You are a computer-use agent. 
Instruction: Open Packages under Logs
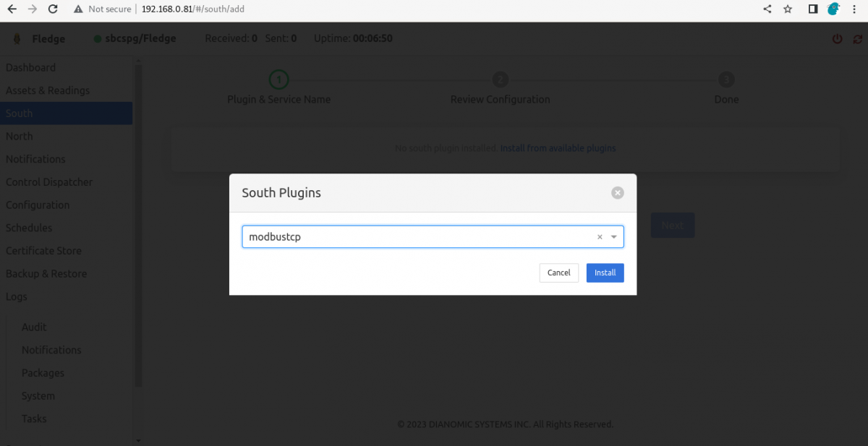click(x=43, y=373)
